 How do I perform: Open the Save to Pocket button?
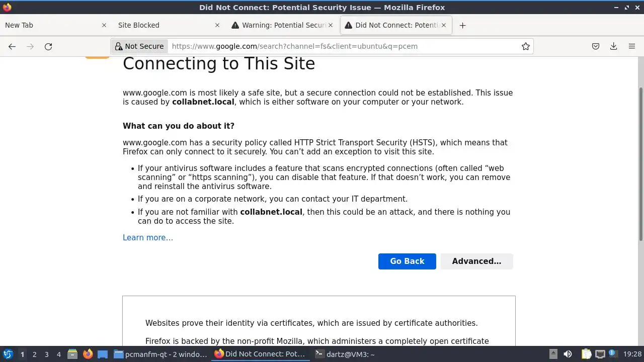[x=596, y=46]
